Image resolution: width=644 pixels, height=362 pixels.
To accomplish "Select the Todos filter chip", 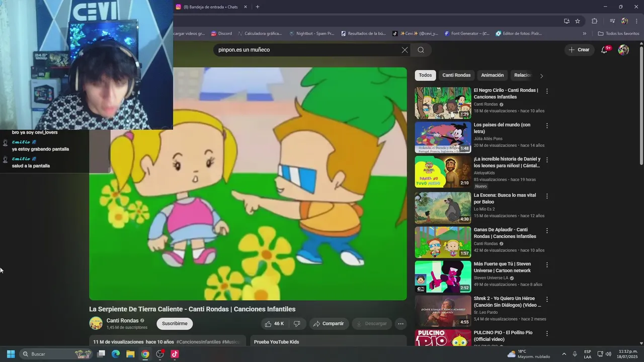I will click(x=425, y=75).
